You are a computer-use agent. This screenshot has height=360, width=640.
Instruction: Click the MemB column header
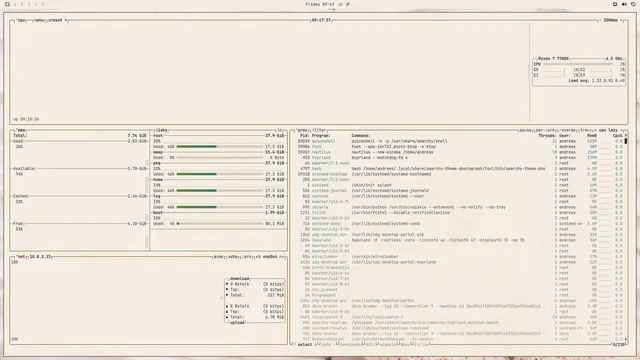click(592, 136)
